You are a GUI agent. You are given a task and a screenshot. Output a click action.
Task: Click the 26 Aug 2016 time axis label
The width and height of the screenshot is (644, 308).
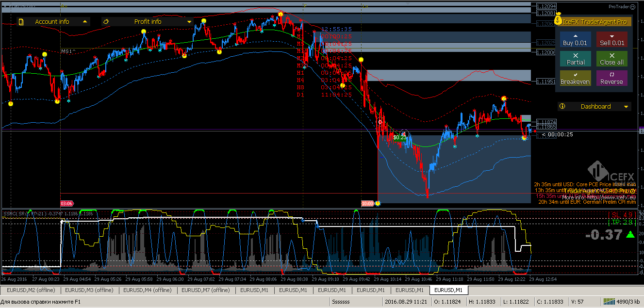[x=15, y=279]
